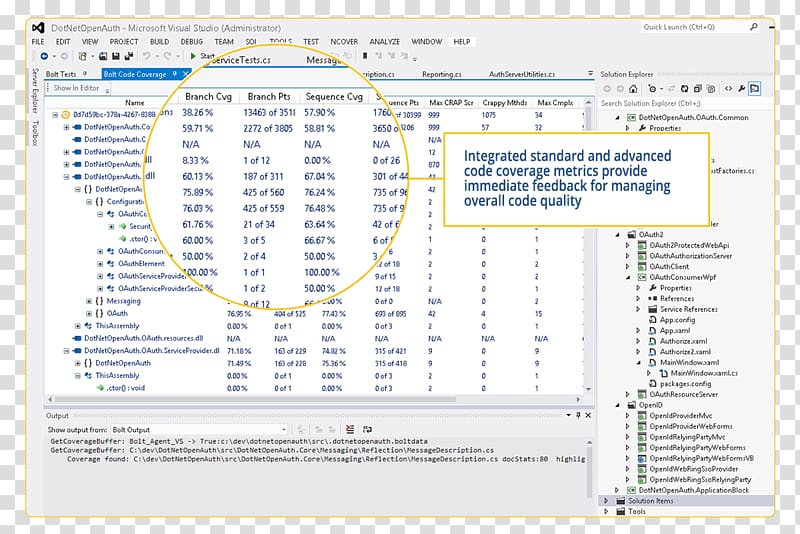Click the Collapse All icon in Solution Explorer
Viewport: 800px width, 534px height.
pyautogui.click(x=697, y=89)
